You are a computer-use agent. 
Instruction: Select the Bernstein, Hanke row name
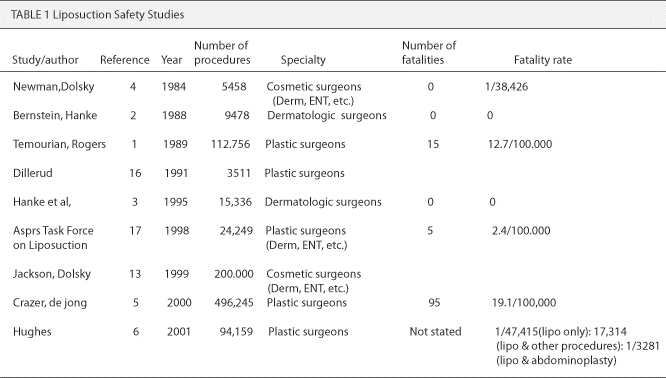[55, 116]
